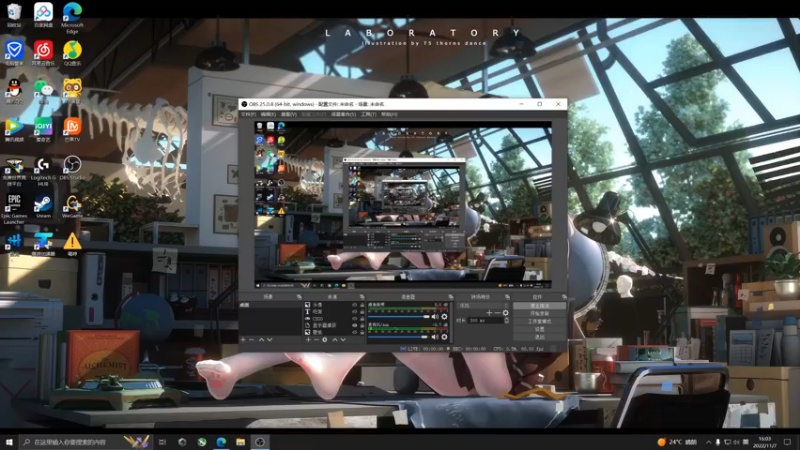Open the WeChat desktop shortcut

point(43,92)
